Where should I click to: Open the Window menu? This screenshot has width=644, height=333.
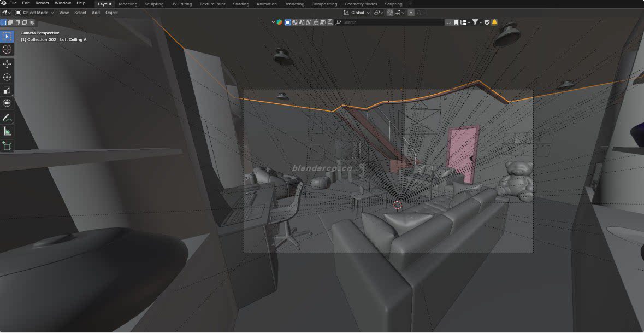point(63,3)
